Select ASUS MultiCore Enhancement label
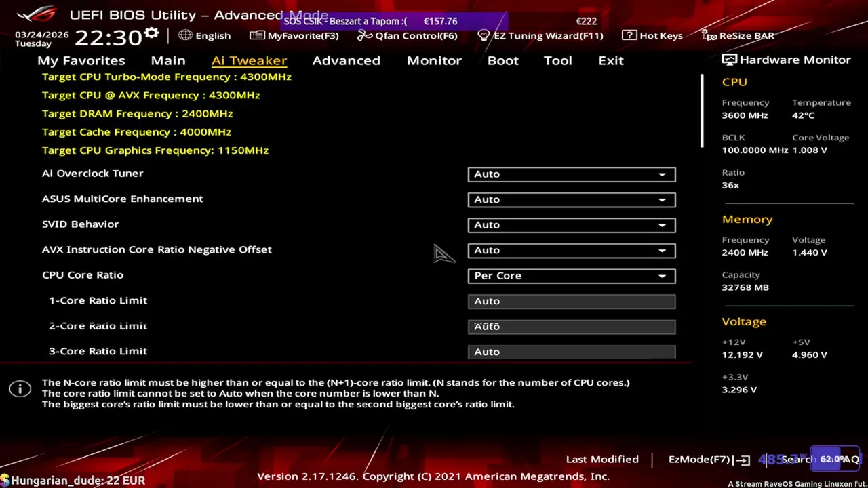This screenshot has width=868, height=488. [x=123, y=199]
